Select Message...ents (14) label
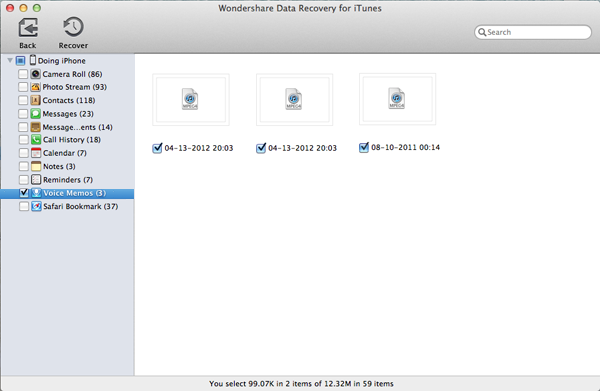The height and width of the screenshot is (391, 600). 78,127
